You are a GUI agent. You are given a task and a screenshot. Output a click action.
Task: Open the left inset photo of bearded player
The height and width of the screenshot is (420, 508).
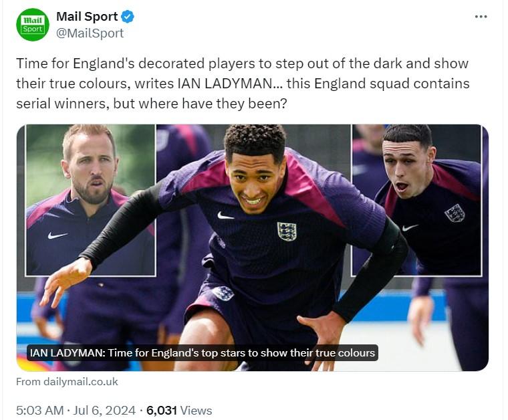point(90,200)
